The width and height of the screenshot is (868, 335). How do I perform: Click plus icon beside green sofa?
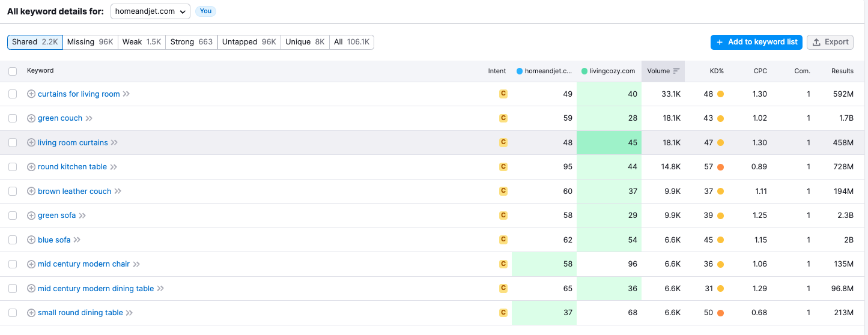point(31,216)
